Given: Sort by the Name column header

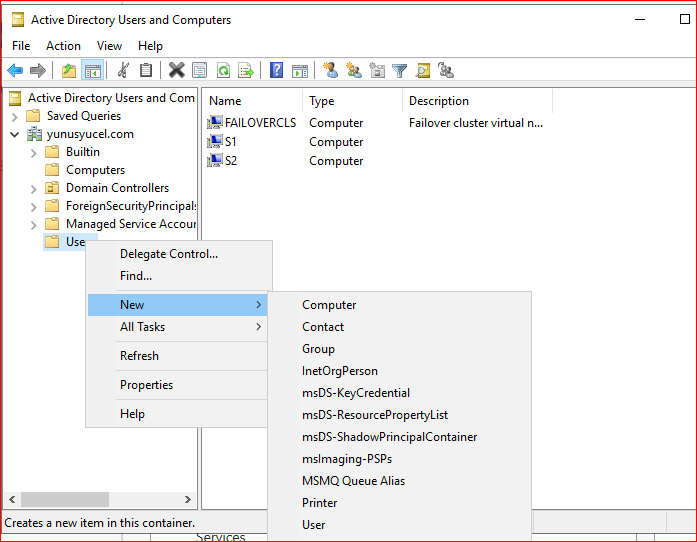Looking at the screenshot, I should click(x=252, y=101).
